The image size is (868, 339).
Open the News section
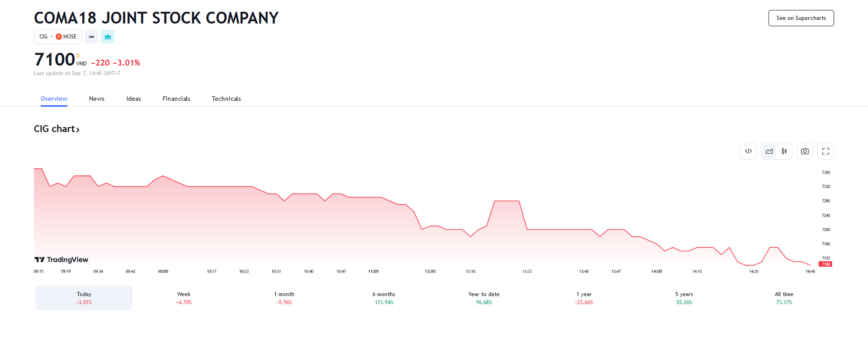point(96,99)
